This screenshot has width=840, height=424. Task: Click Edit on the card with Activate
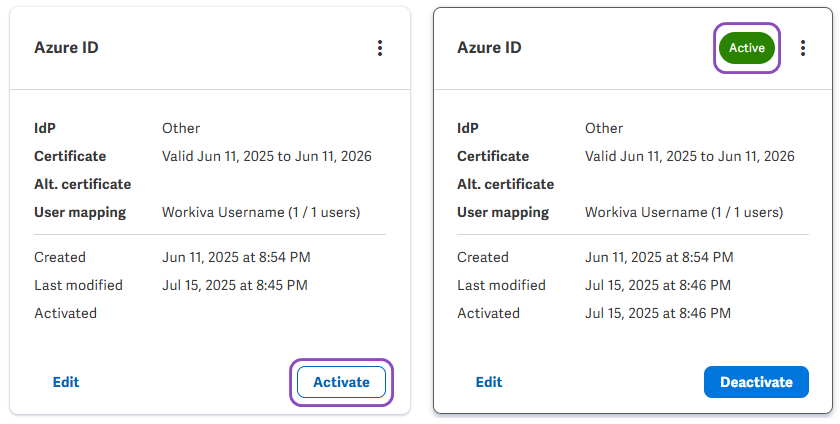[x=66, y=382]
